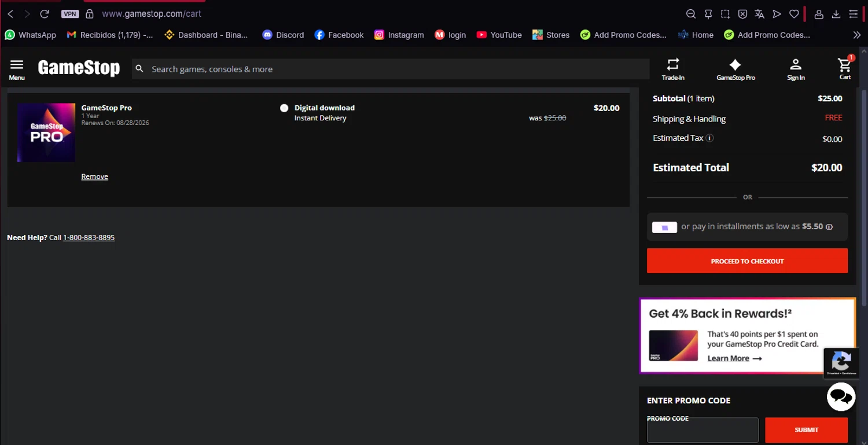The image size is (868, 445).
Task: Open the snapshot capture tool icon
Action: (x=726, y=14)
